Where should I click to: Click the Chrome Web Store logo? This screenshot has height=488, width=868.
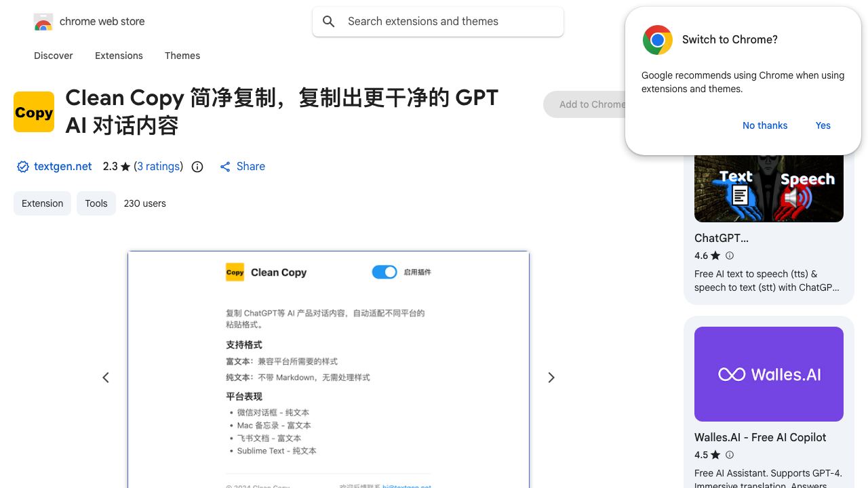(x=43, y=22)
